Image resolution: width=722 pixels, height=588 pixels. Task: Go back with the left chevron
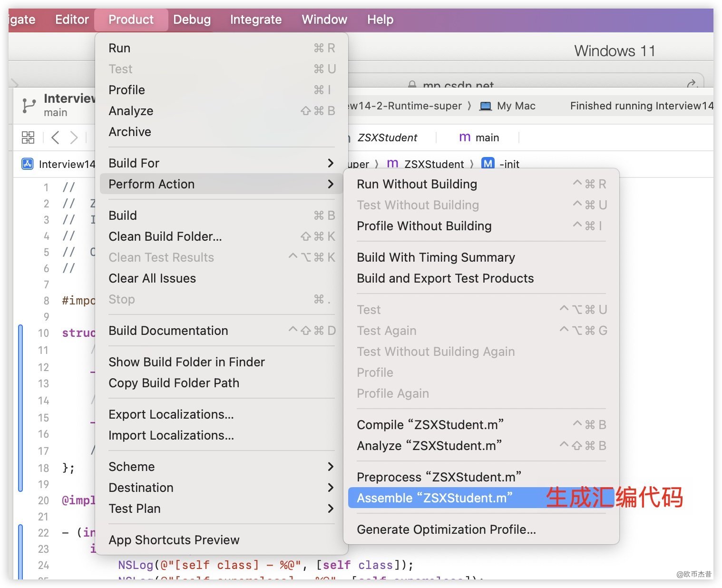pyautogui.click(x=55, y=137)
